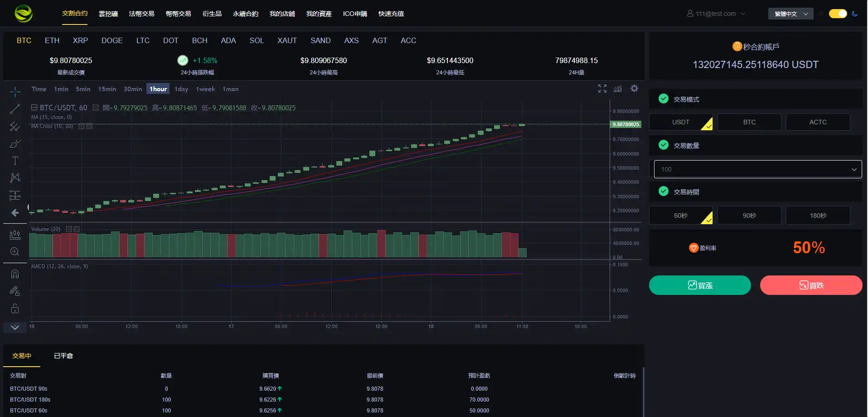Open the 永續合約 menu item

[245, 14]
